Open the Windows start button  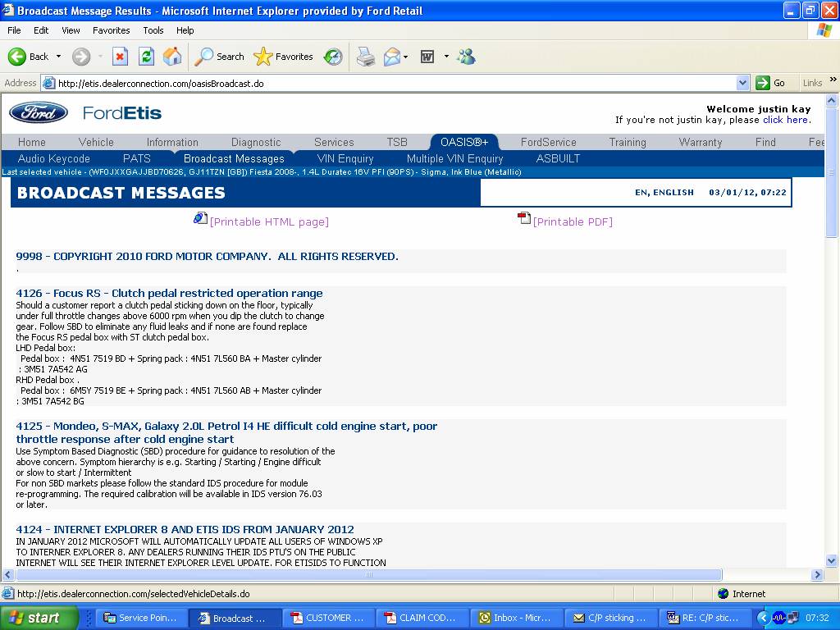click(x=39, y=618)
